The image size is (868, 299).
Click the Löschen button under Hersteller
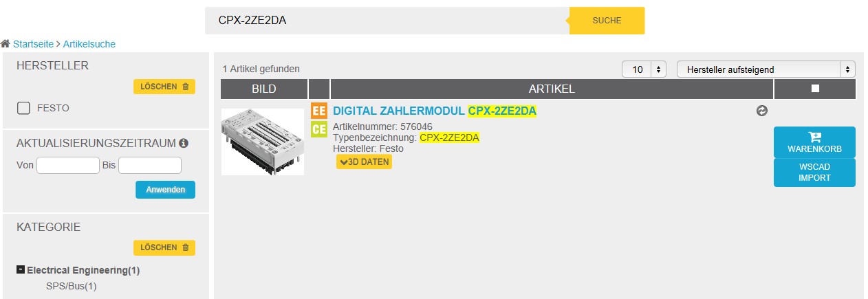click(164, 87)
